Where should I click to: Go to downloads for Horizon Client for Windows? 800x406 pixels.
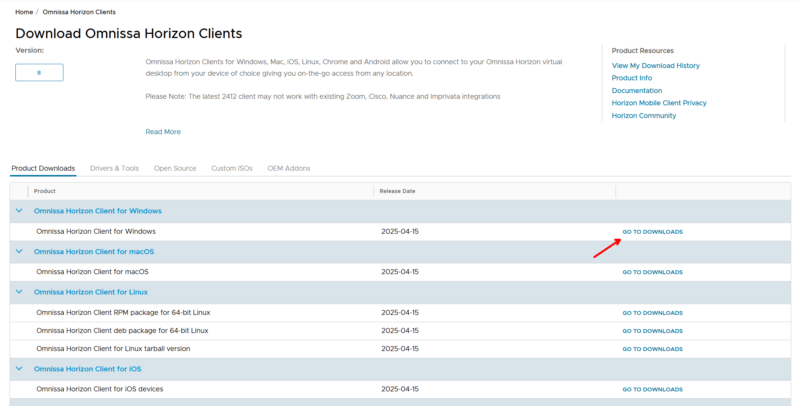(653, 232)
